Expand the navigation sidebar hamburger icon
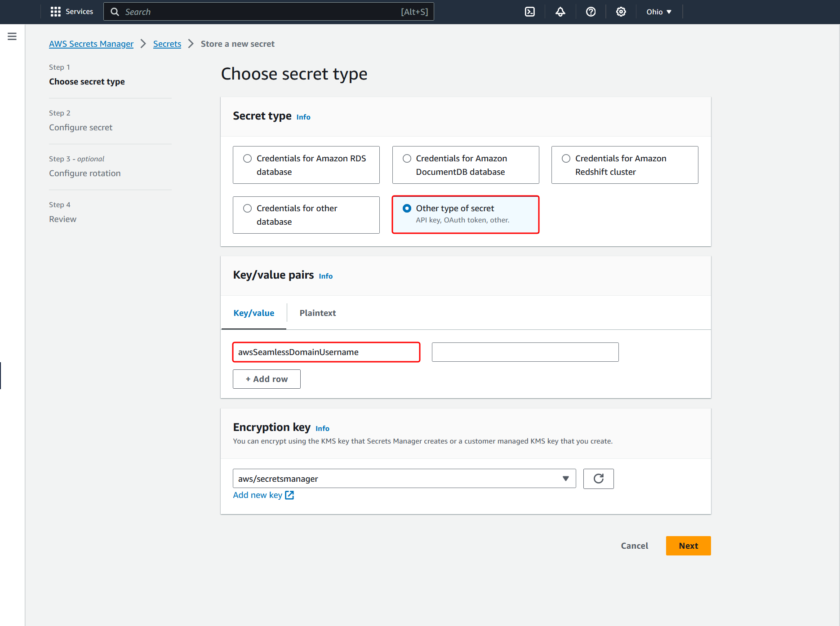The height and width of the screenshot is (626, 840). 12,36
